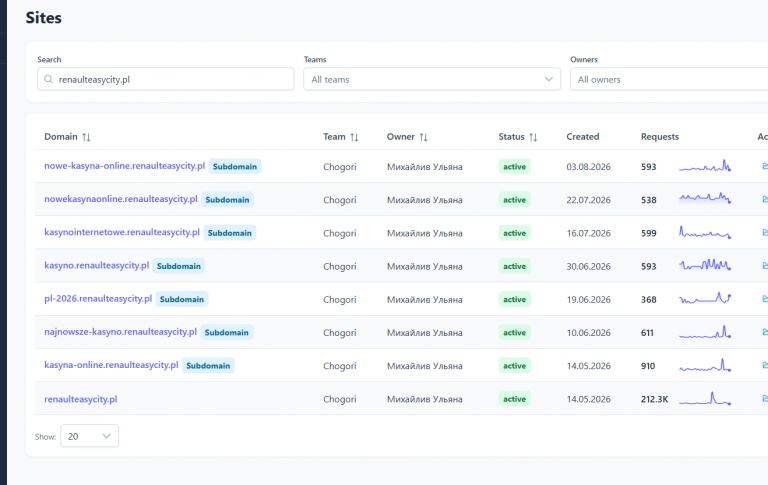Click created date 10.06.2026
Screen dimensions: 768x485
(x=588, y=333)
